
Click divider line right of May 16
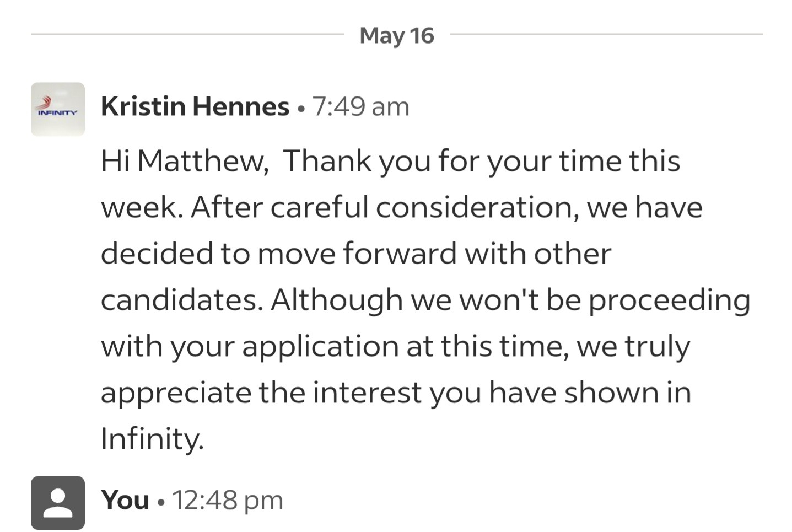point(606,34)
